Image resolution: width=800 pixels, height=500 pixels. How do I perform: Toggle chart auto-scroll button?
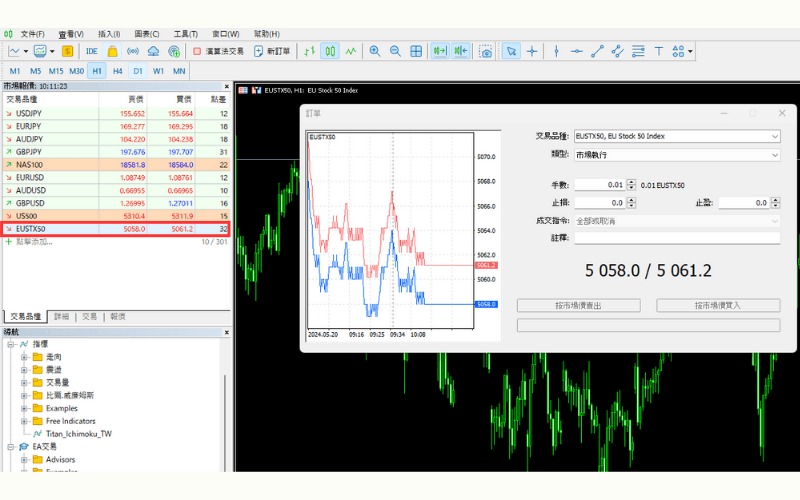[x=439, y=51]
